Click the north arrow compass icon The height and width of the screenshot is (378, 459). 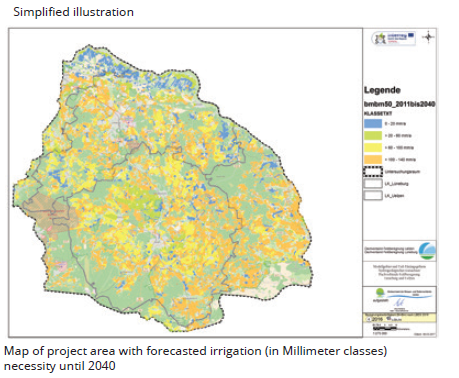point(428,37)
